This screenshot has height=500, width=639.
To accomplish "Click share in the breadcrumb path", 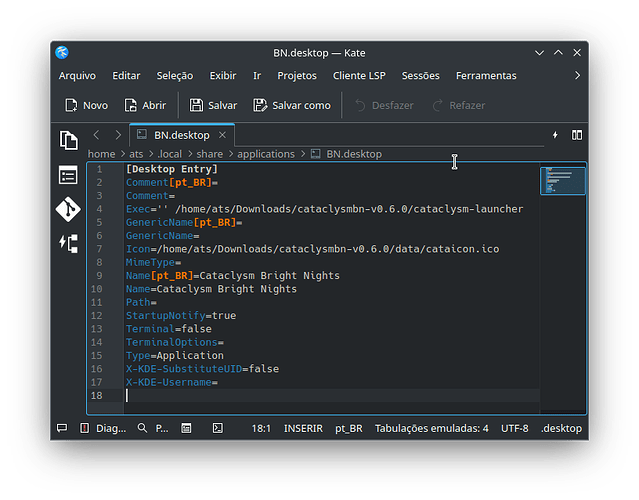I will coord(209,154).
